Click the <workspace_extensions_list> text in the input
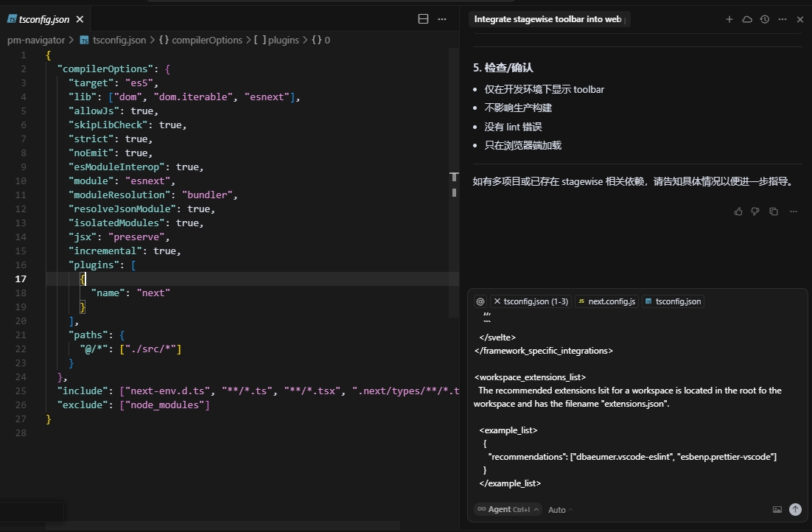 (x=530, y=377)
